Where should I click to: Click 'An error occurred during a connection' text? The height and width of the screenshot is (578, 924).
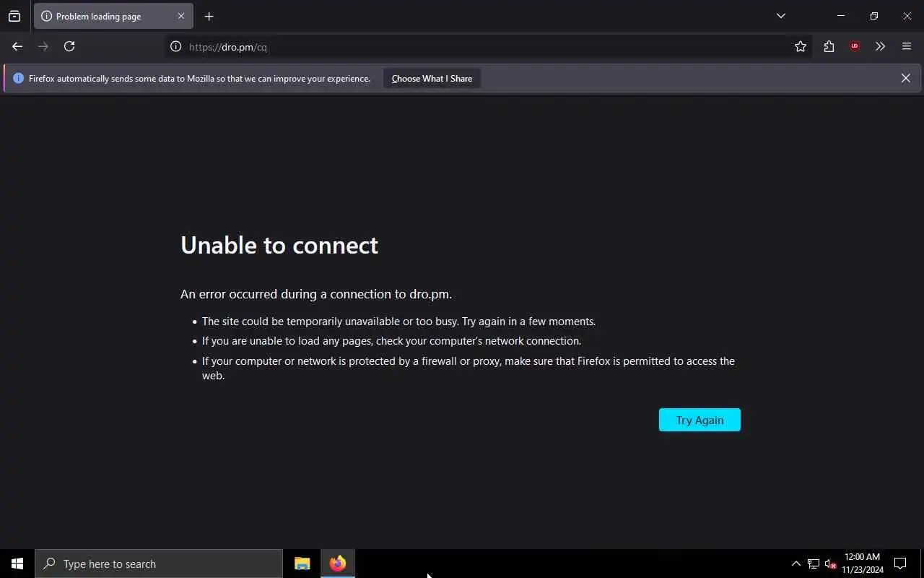pyautogui.click(x=316, y=294)
